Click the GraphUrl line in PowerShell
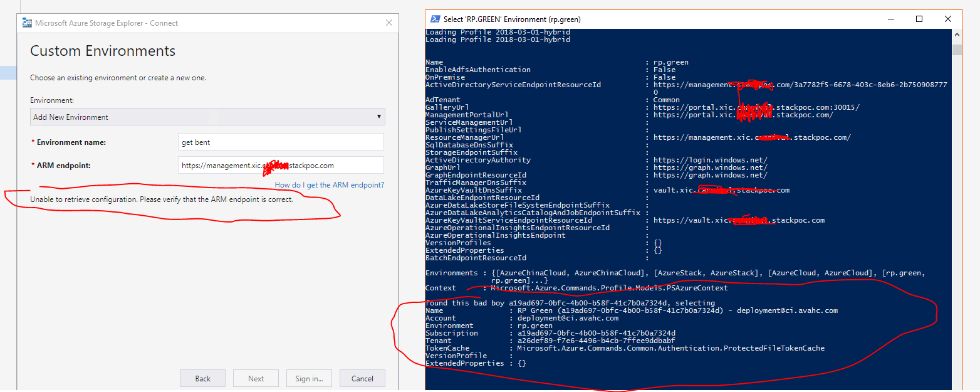 pyautogui.click(x=597, y=167)
